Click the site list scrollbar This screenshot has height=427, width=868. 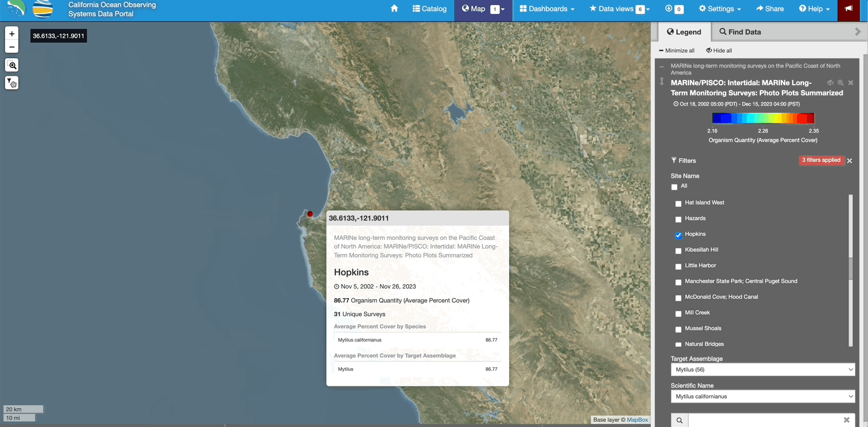click(851, 270)
